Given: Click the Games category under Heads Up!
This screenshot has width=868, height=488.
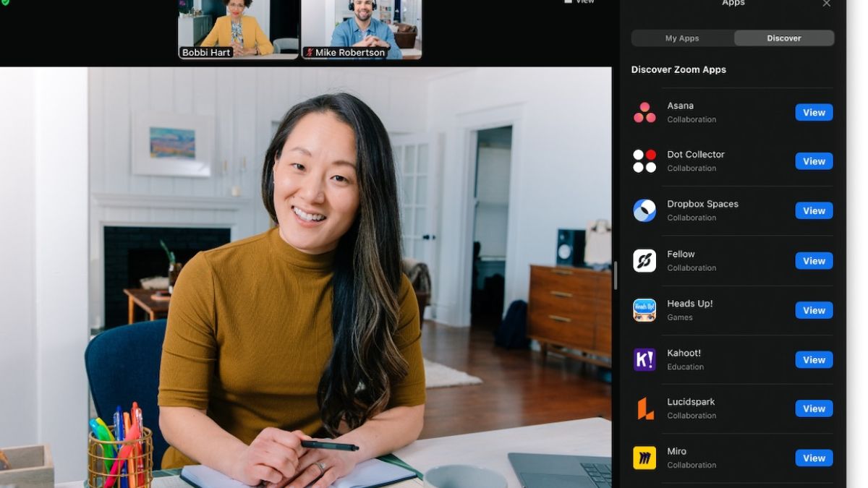Looking at the screenshot, I should [680, 317].
